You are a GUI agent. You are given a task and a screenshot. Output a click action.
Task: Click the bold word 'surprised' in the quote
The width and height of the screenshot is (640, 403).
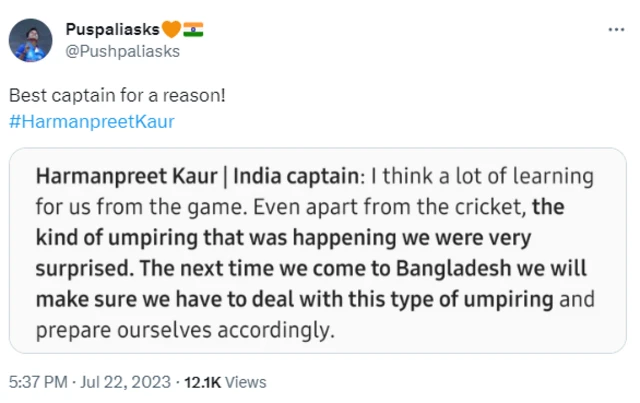tap(74, 269)
